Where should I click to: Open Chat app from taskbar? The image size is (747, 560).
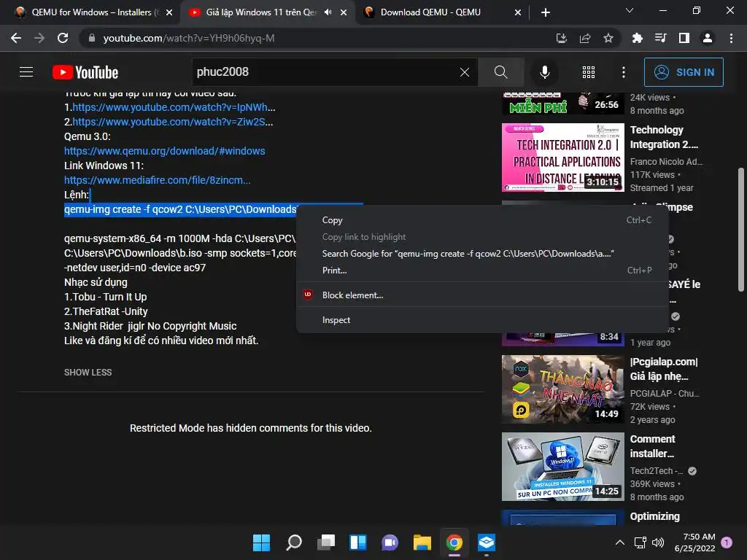pos(390,542)
